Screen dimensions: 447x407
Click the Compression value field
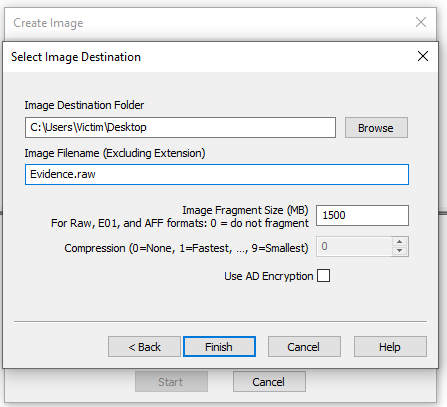tap(354, 247)
